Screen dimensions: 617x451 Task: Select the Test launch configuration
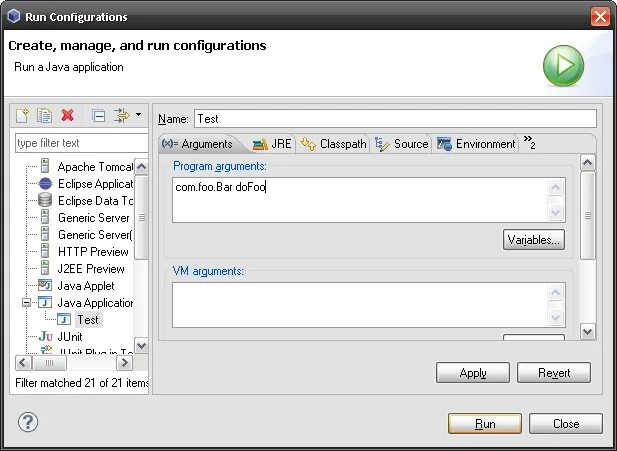click(x=88, y=320)
